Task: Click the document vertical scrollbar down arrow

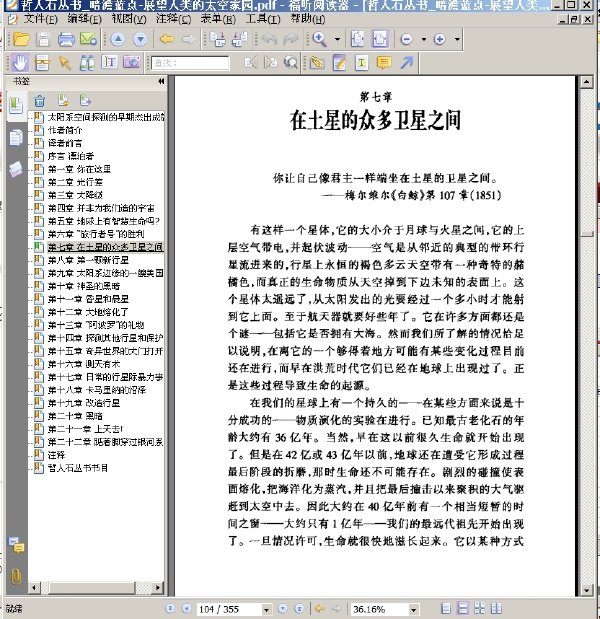Action: 587,590
